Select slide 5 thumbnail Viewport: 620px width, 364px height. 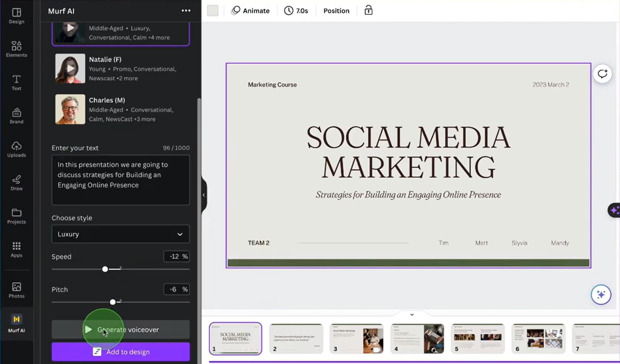pyautogui.click(x=478, y=338)
